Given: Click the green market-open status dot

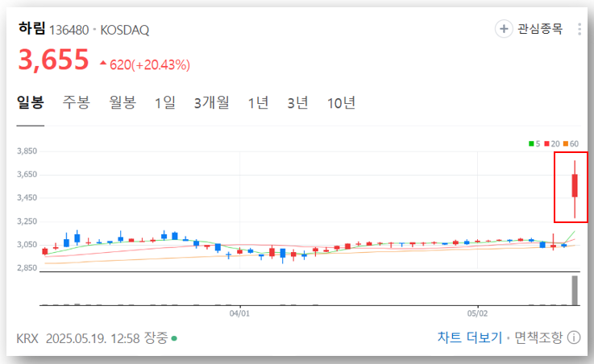Looking at the screenshot, I should (x=174, y=338).
